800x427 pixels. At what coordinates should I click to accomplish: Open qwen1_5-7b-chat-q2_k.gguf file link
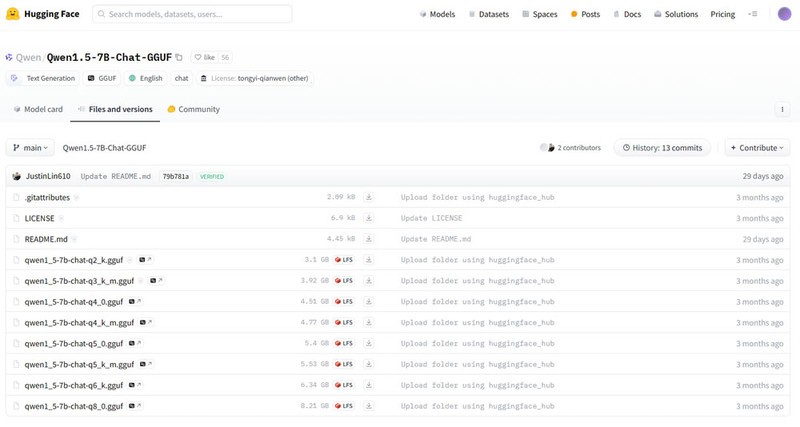(x=73, y=260)
